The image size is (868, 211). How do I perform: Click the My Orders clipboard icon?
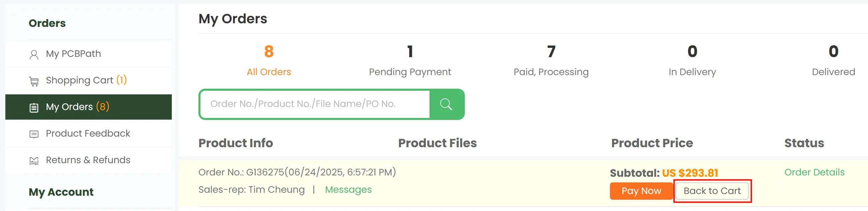(34, 108)
